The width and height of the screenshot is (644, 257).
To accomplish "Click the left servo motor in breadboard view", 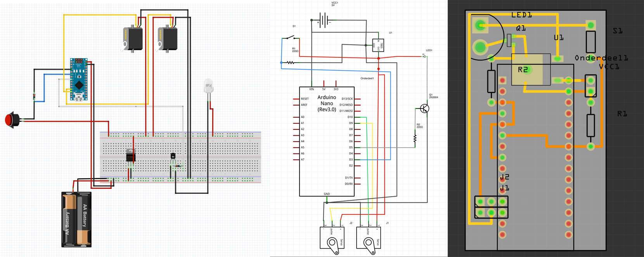I will [x=133, y=39].
